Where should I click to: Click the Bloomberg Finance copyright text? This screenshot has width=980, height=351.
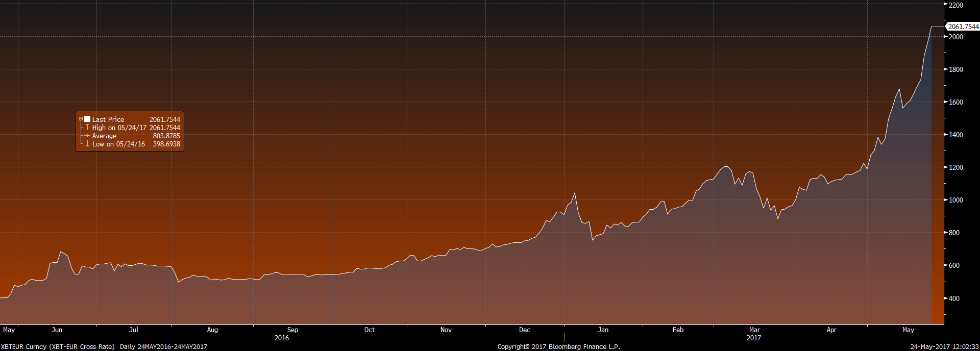coord(558,346)
